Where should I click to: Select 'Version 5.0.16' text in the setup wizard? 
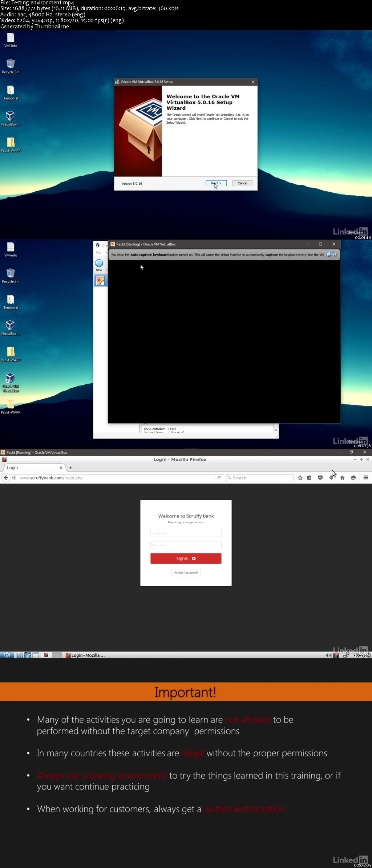tap(132, 184)
